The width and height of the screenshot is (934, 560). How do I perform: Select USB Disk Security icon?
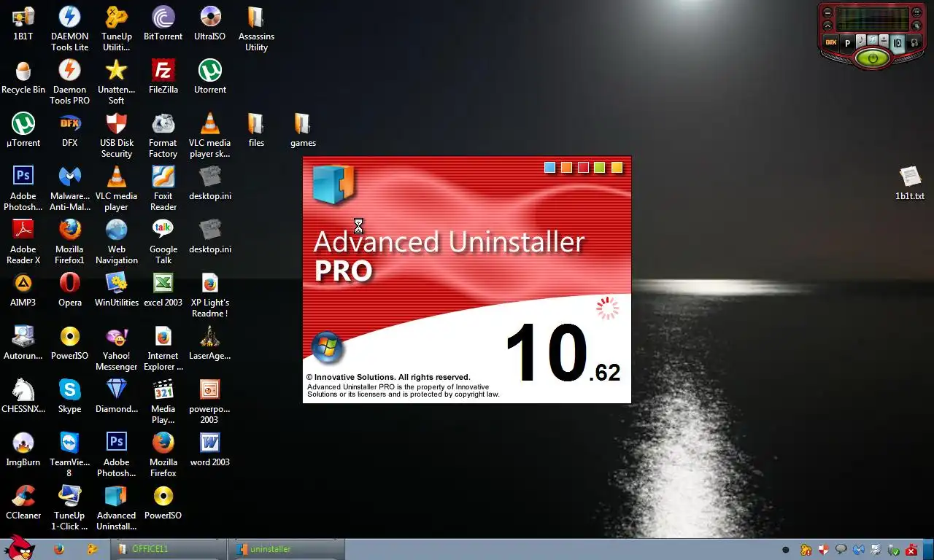117,135
